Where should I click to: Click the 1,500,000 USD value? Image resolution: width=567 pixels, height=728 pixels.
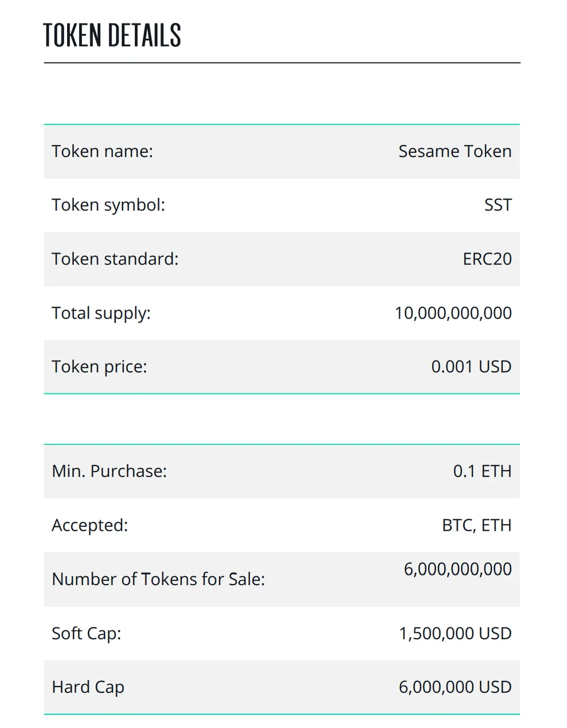click(x=456, y=634)
